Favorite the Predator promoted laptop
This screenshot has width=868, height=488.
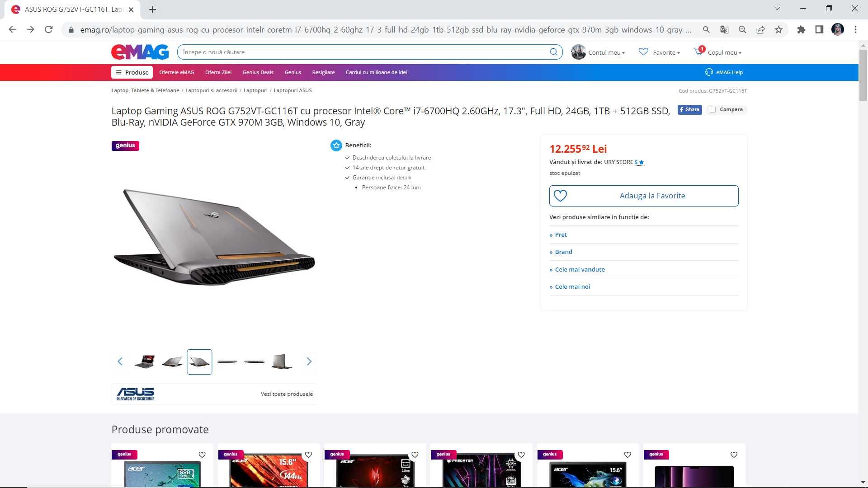[x=521, y=455]
